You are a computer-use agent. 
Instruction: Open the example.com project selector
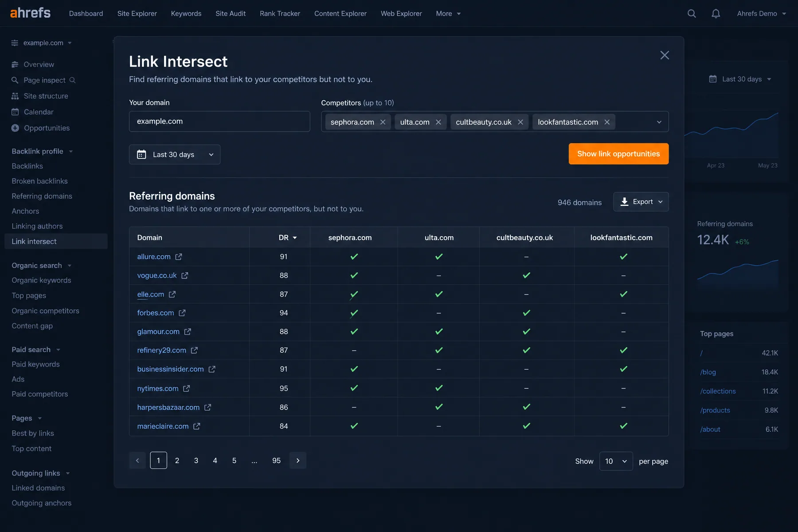pyautogui.click(x=42, y=43)
